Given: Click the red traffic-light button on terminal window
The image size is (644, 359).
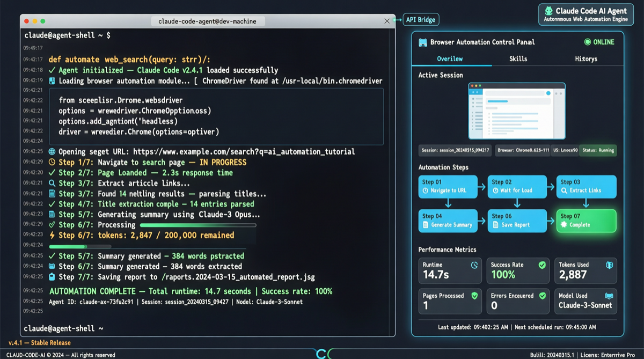Looking at the screenshot, I should pos(27,21).
